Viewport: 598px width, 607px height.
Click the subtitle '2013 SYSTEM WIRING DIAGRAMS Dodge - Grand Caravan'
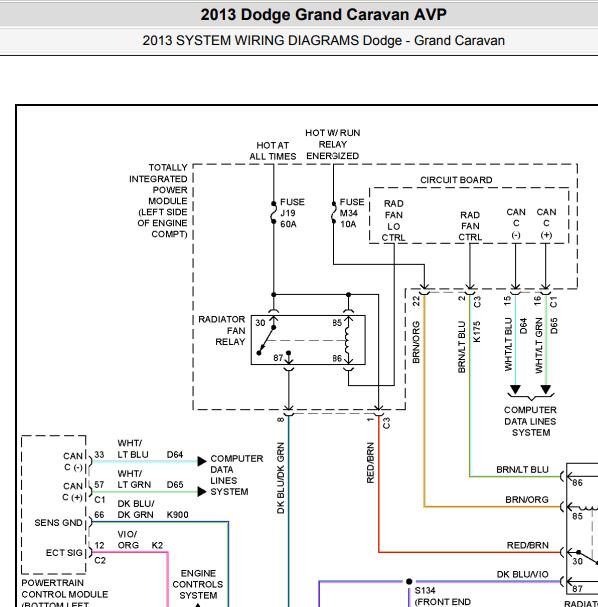pyautogui.click(x=324, y=41)
